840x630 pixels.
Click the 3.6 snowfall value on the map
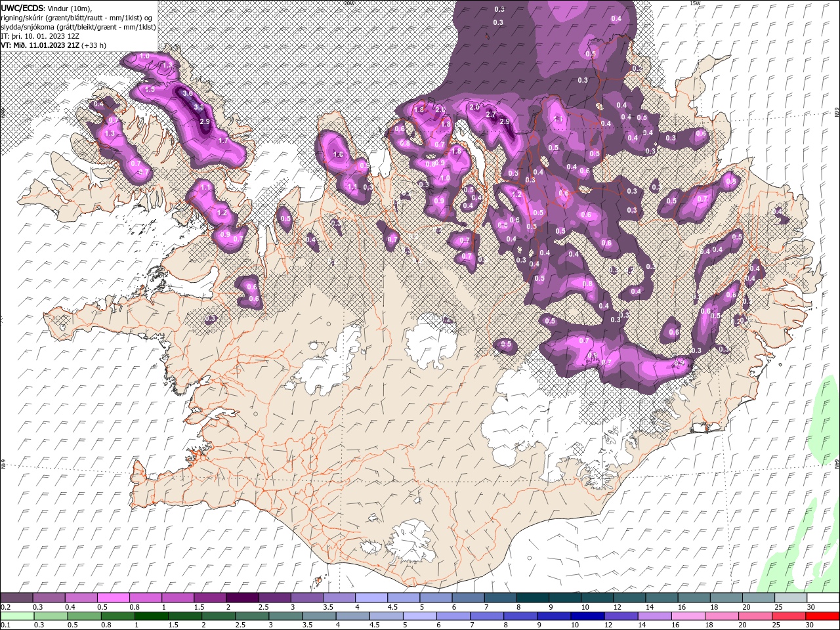[x=188, y=93]
